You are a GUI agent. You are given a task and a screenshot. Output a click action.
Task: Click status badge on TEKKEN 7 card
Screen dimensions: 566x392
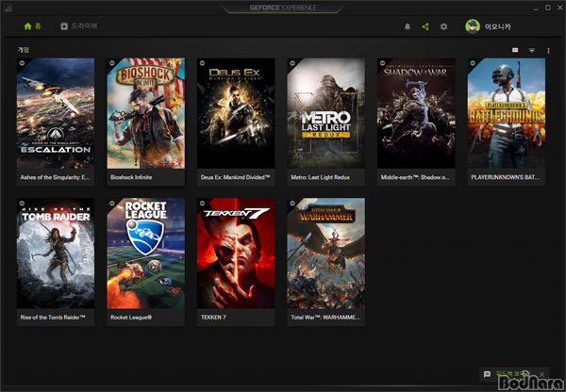pyautogui.click(x=202, y=203)
